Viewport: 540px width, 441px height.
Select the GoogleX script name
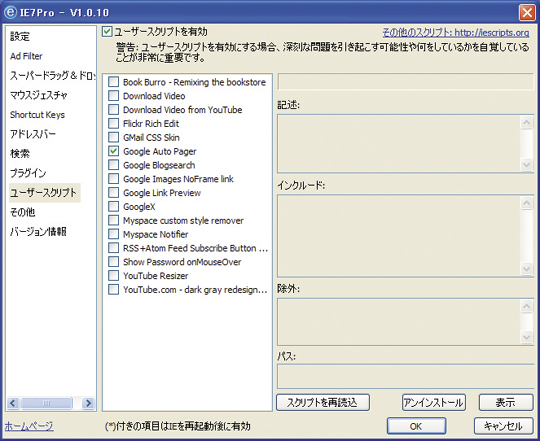(x=139, y=207)
